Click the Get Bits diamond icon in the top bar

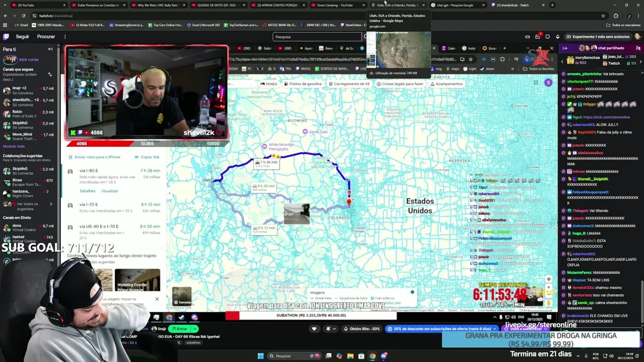tap(557, 37)
